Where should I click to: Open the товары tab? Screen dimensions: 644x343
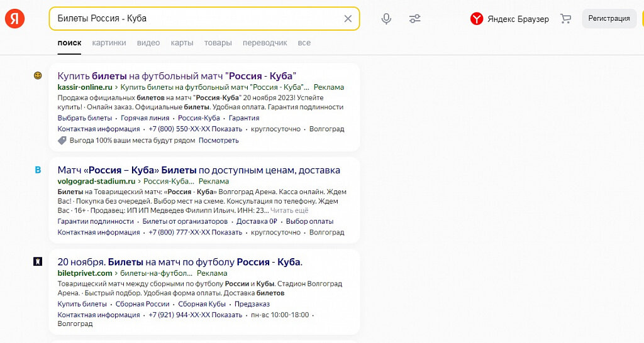tap(218, 43)
